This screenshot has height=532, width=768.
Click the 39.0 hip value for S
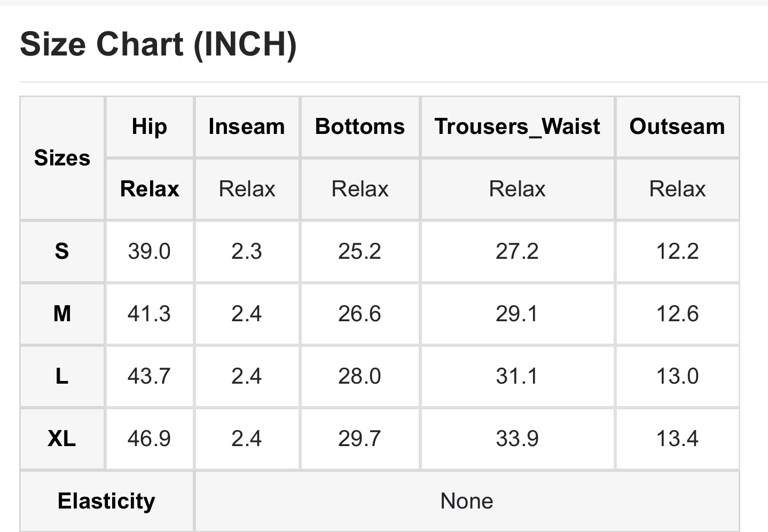(x=150, y=251)
